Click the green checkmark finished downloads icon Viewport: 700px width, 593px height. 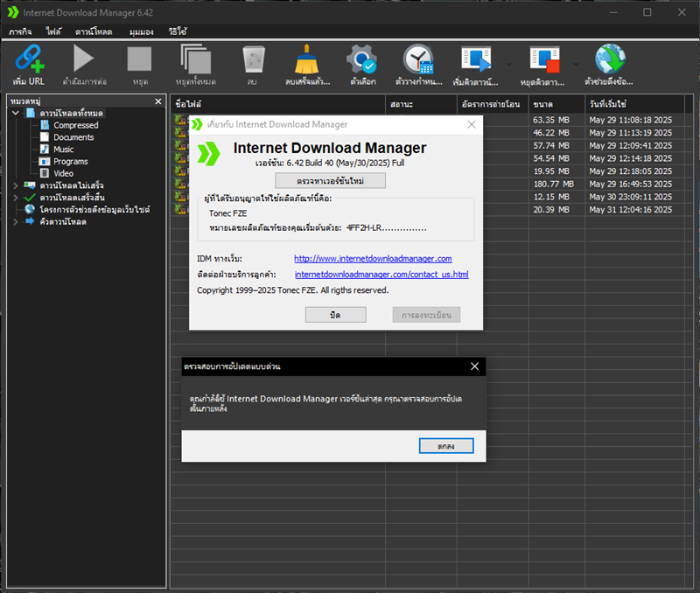pos(30,197)
